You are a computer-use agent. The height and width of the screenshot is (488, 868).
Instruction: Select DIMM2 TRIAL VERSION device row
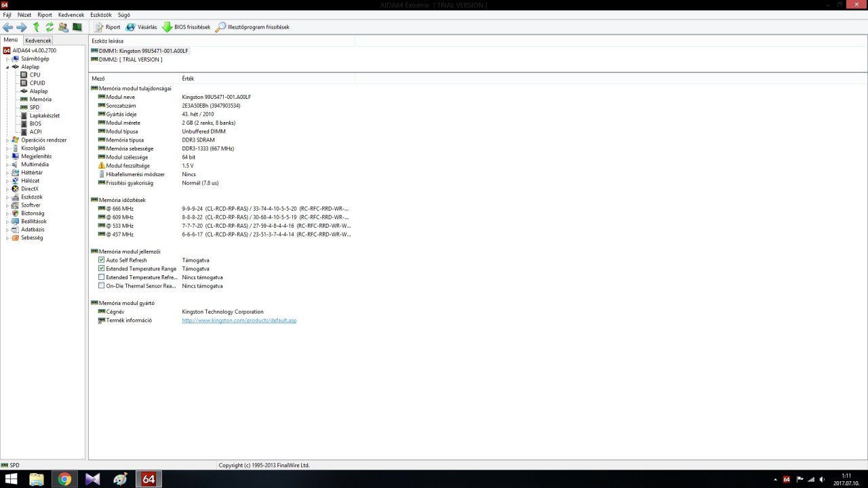[126, 60]
